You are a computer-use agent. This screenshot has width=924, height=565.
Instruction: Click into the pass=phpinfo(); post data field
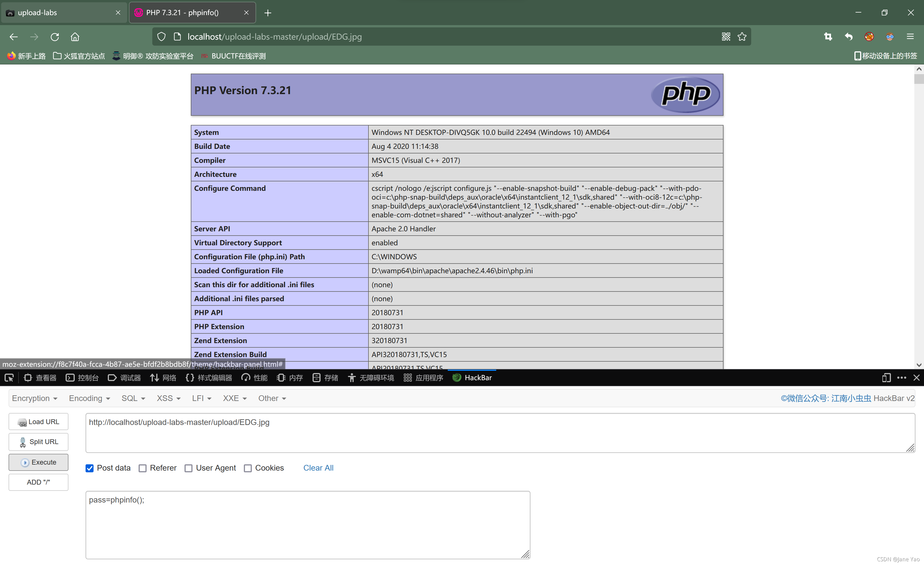[x=307, y=525]
